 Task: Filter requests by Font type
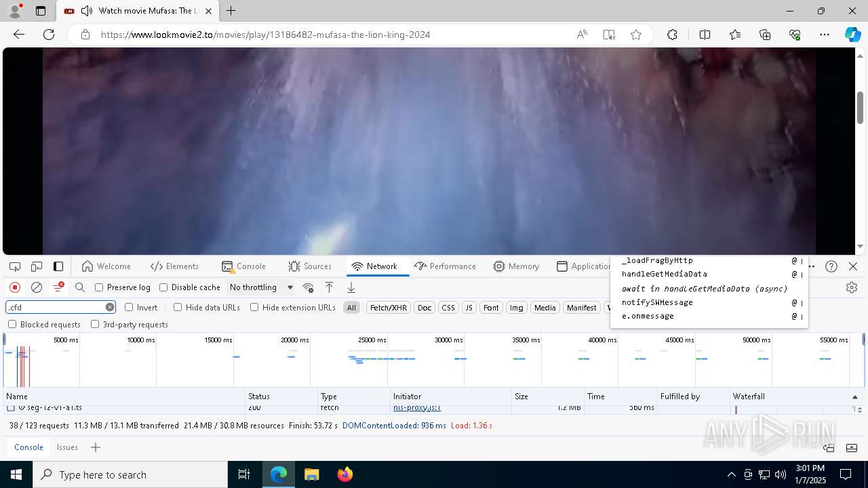coord(491,308)
